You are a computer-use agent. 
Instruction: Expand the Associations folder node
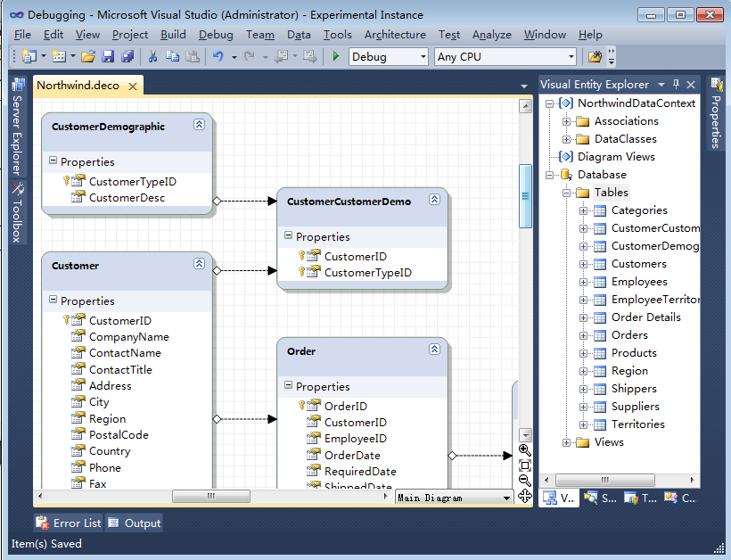[x=566, y=121]
